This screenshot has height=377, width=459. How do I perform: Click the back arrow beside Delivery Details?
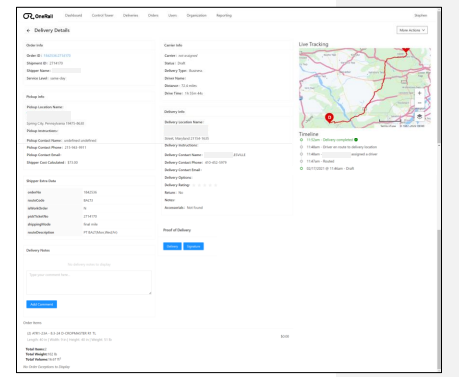pyautogui.click(x=28, y=31)
